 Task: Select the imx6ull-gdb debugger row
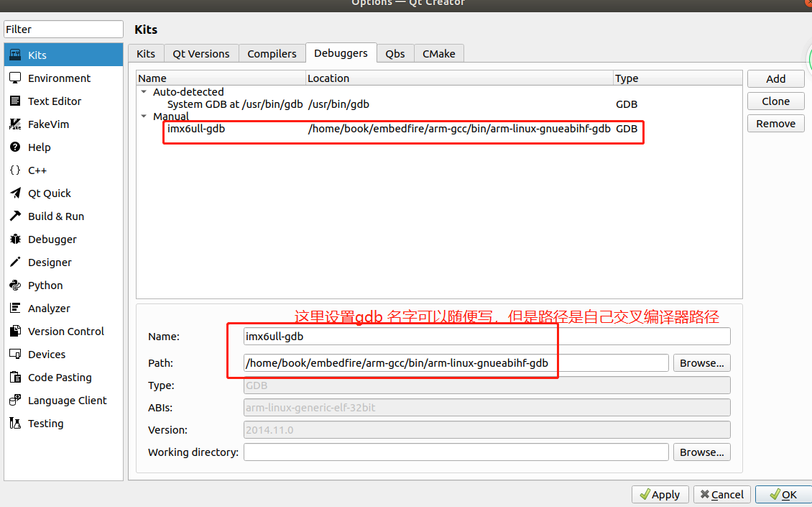[439, 129]
